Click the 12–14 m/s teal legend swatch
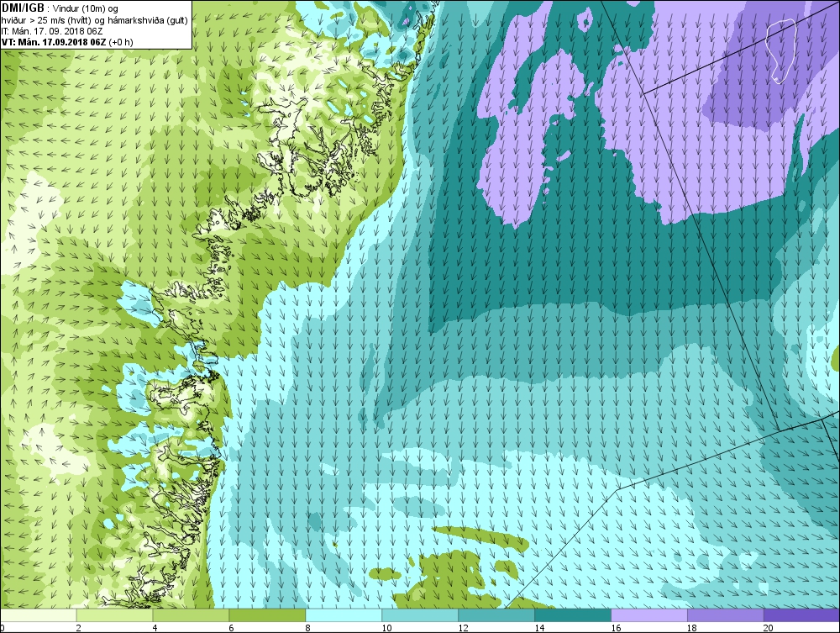The width and height of the screenshot is (840, 633). click(496, 615)
